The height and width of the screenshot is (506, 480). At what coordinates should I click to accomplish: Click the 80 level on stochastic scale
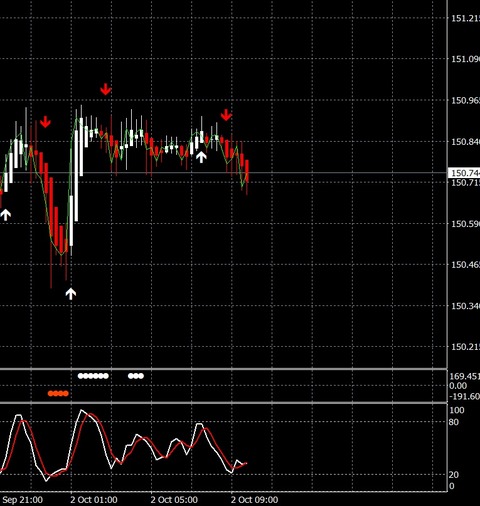tap(454, 422)
